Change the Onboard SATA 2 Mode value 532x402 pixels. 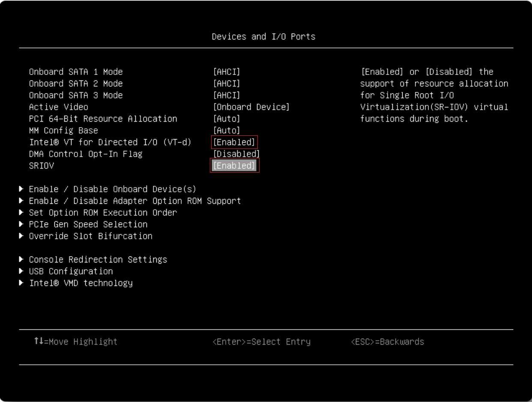(226, 83)
